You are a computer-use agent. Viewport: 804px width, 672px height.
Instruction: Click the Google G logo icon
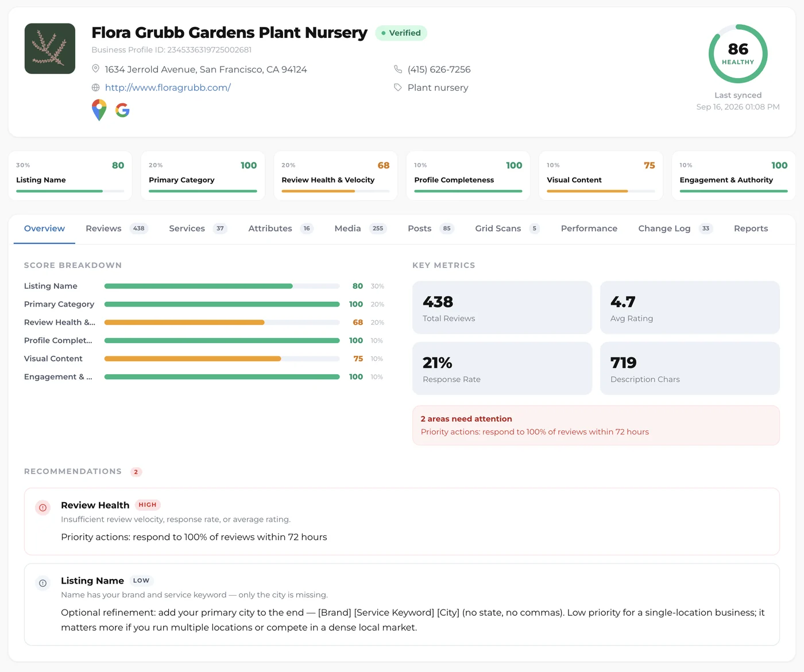click(122, 110)
